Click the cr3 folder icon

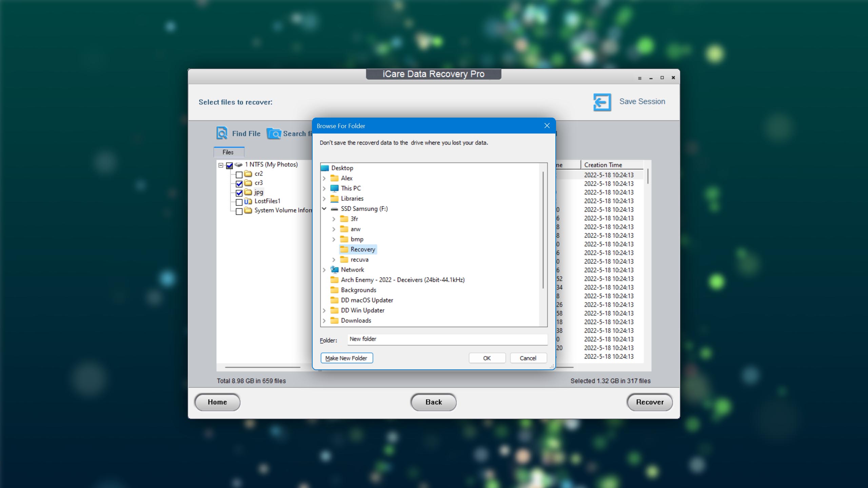[248, 183]
